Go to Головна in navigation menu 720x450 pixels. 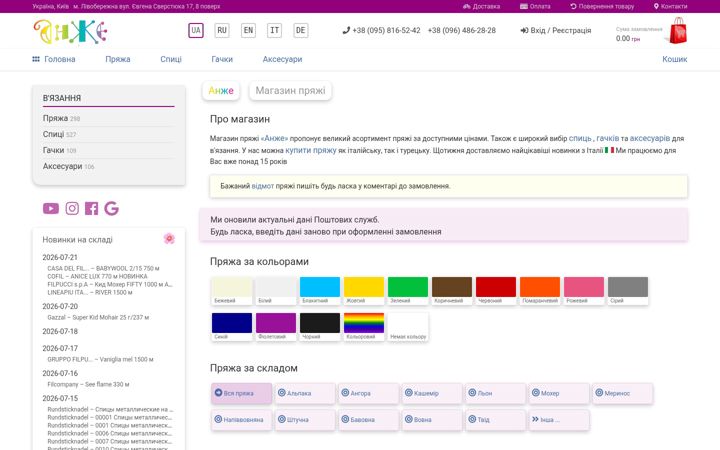(54, 59)
